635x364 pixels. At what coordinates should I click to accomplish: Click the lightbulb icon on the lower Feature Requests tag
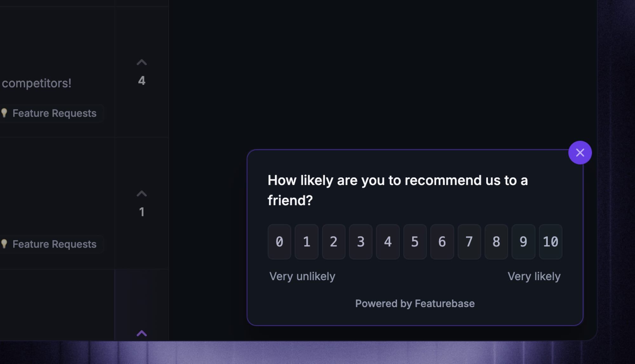(x=5, y=244)
